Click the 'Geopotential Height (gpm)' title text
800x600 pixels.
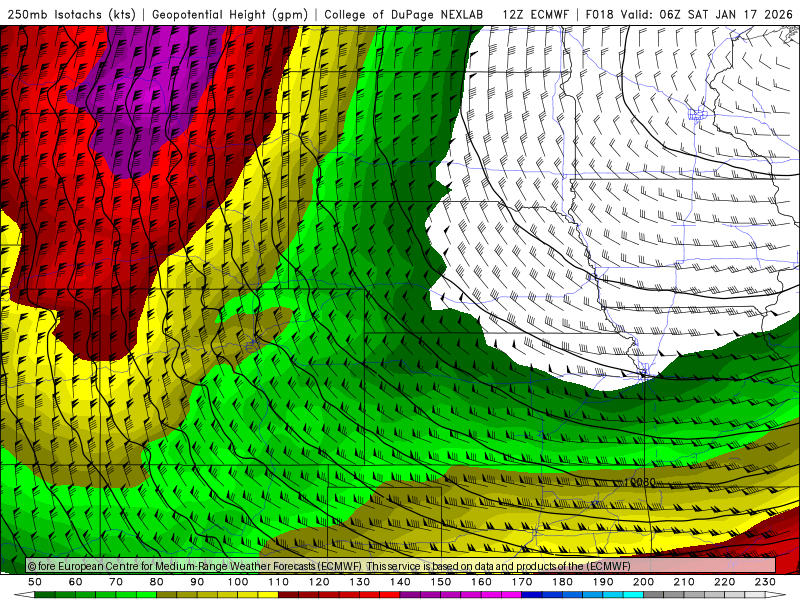pyautogui.click(x=230, y=14)
